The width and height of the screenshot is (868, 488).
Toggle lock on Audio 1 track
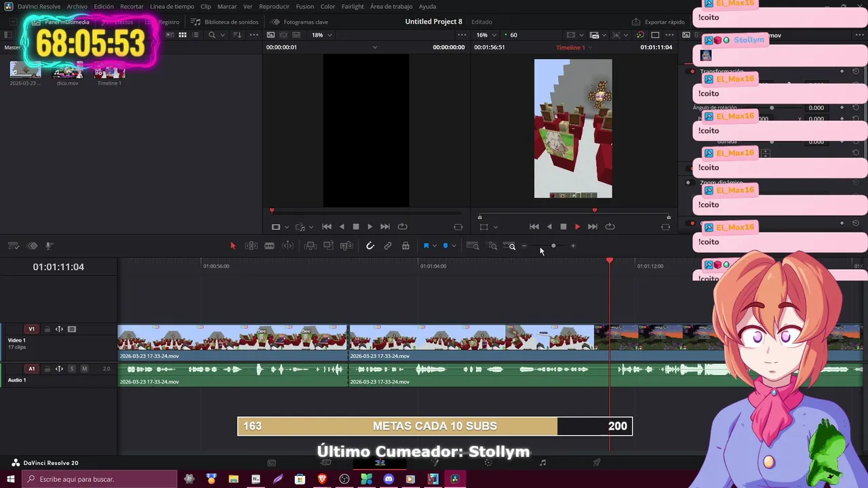[47, 369]
